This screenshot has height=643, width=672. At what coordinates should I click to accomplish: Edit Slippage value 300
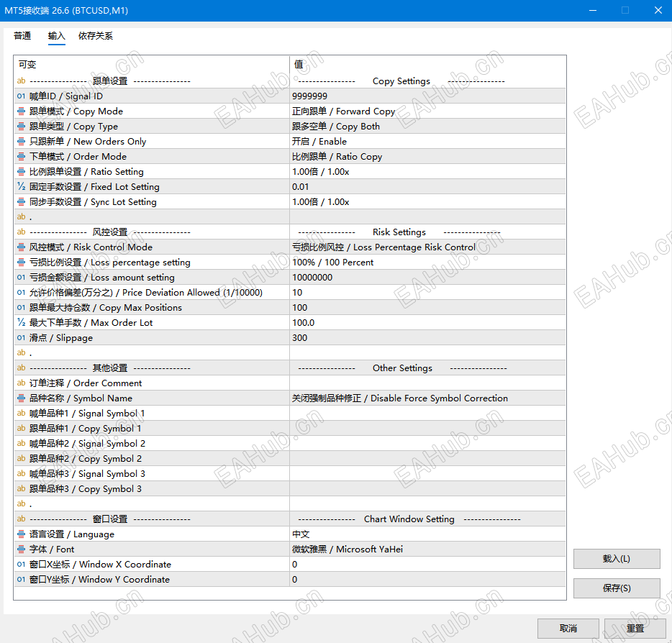point(427,337)
